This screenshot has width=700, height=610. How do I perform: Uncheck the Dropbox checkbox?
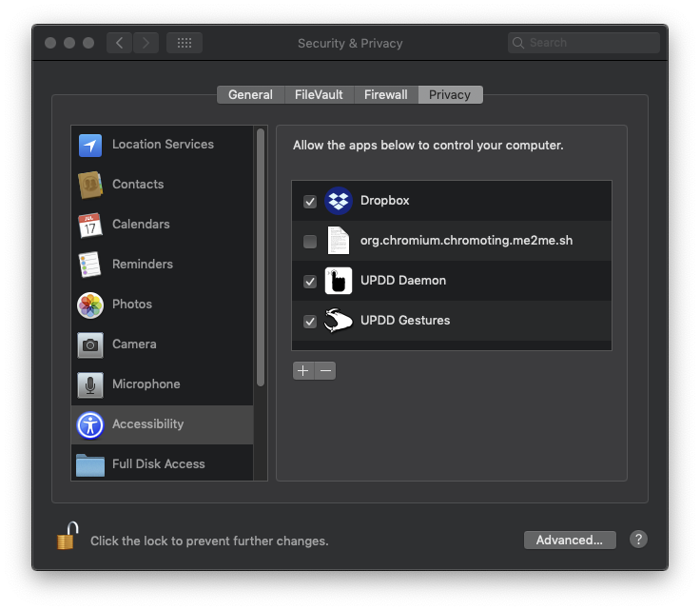coord(310,202)
